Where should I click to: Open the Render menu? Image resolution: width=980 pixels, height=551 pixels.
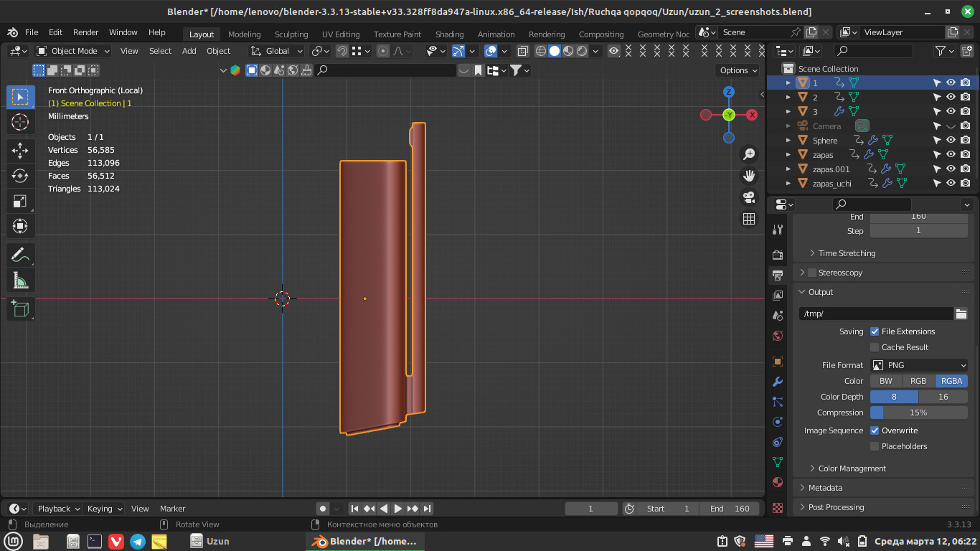[x=86, y=32]
